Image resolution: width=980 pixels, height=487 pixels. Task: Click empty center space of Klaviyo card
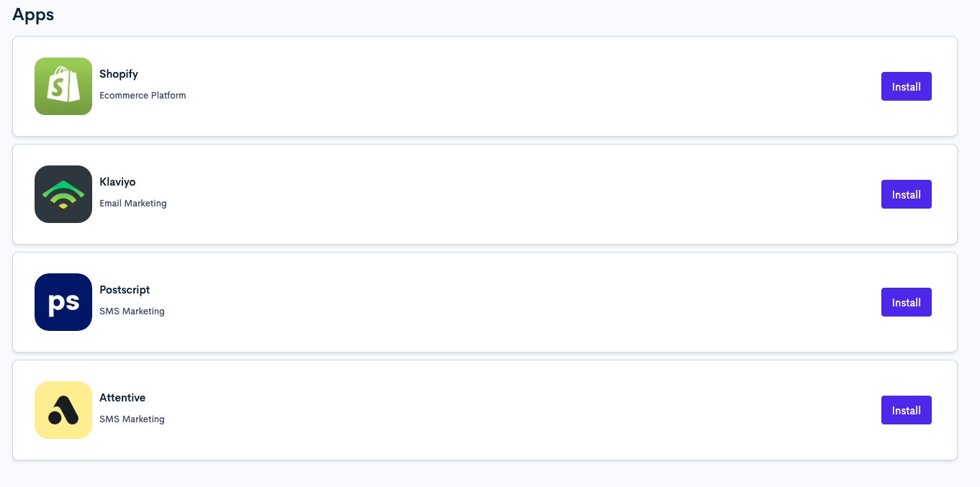(504, 194)
